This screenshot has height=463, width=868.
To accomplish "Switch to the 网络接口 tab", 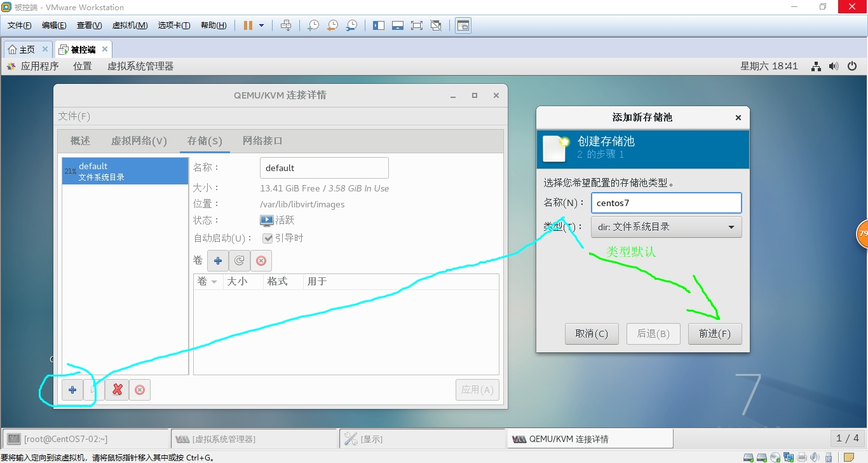I will click(x=262, y=141).
